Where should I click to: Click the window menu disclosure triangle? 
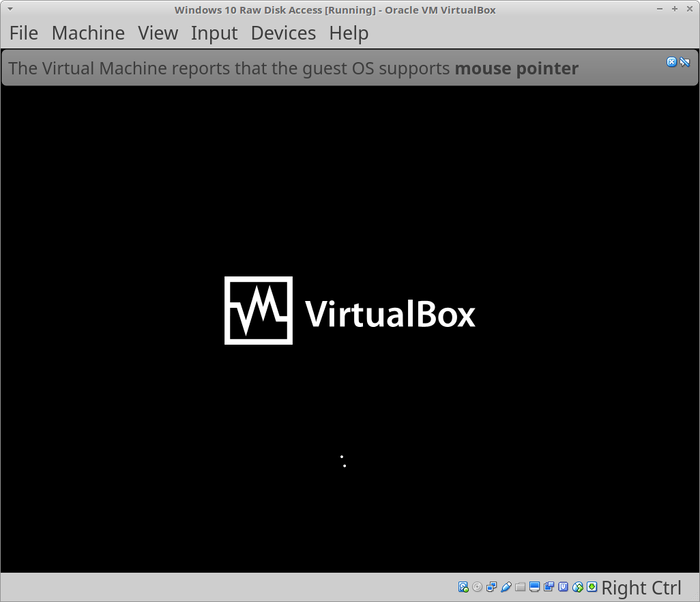tap(9, 10)
